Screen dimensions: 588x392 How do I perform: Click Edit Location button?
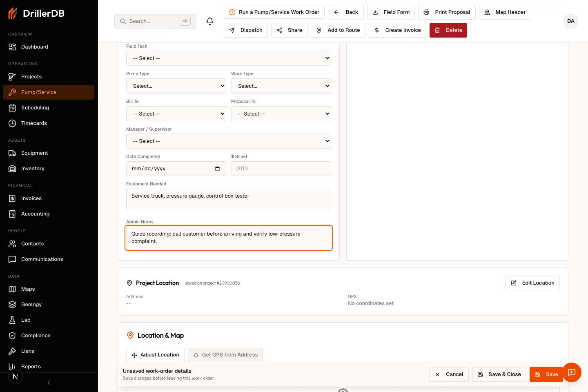[x=532, y=283]
